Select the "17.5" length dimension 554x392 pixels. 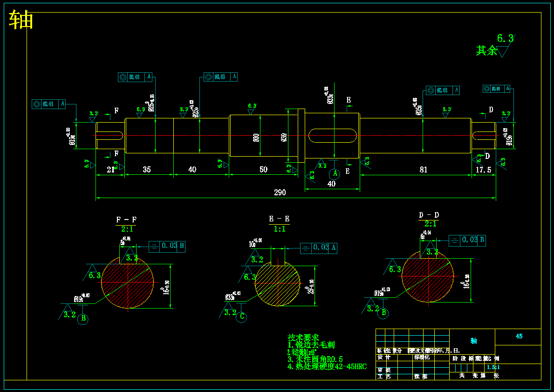[x=483, y=170]
